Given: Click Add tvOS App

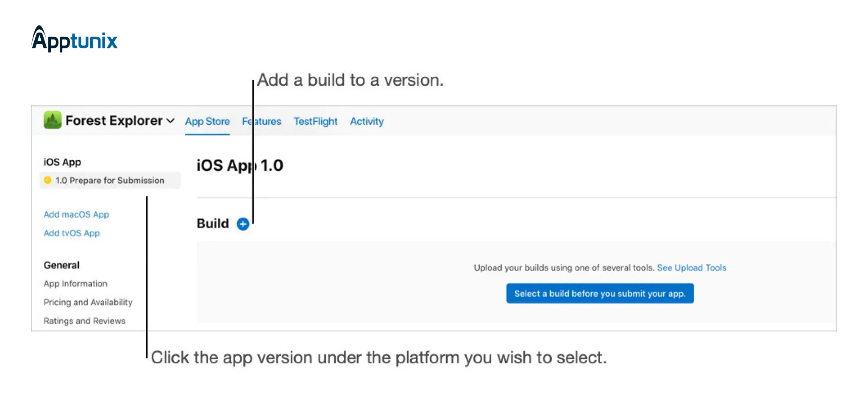Looking at the screenshot, I should tap(72, 233).
